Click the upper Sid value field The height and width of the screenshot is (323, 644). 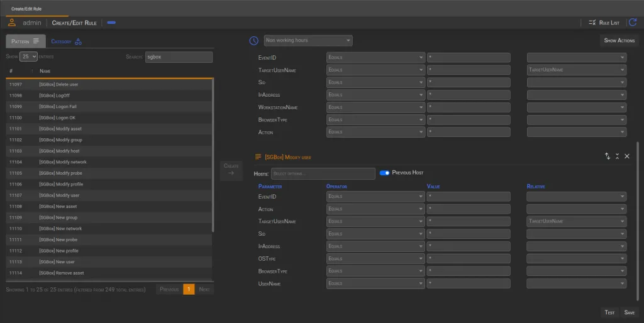tap(469, 82)
